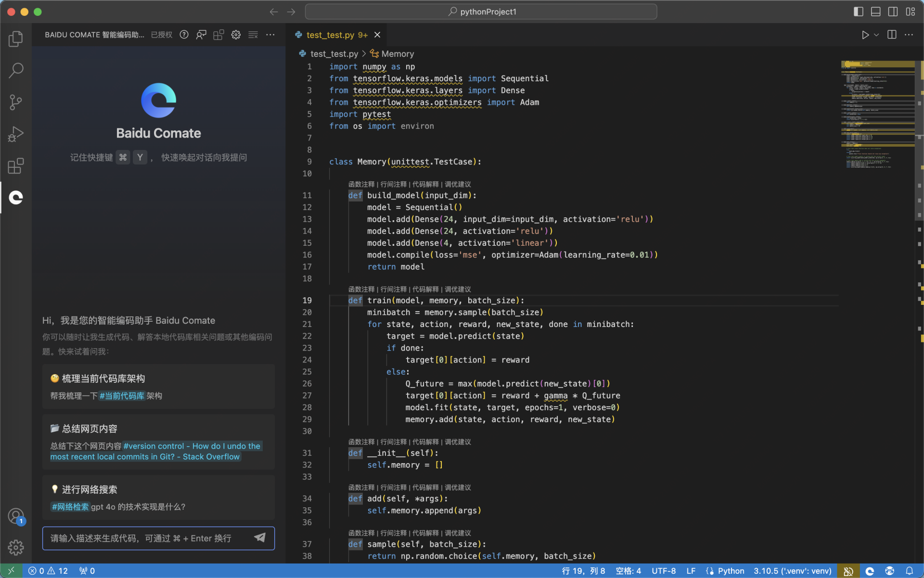
Task: Select Python interpreter 3.10.5 venv
Action: 792,571
